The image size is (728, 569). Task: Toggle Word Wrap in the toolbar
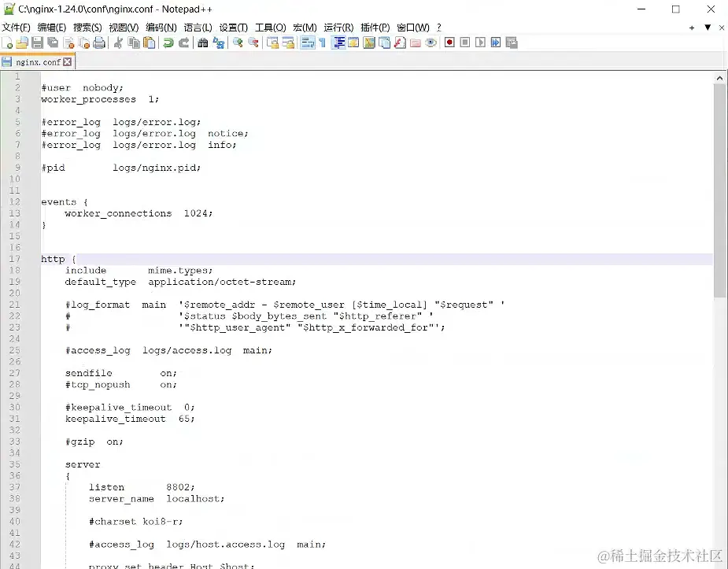(x=308, y=42)
